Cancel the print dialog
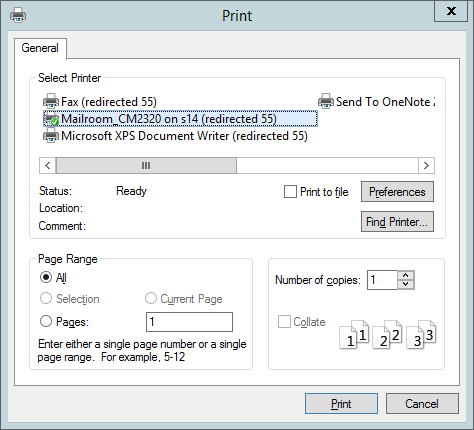This screenshot has height=430, width=474. [x=422, y=404]
